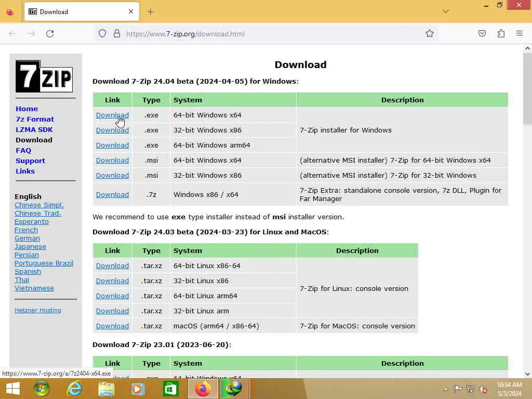This screenshot has height=399, width=532.
Task: Expand the list all tabs chevron
Action: tap(446, 11)
